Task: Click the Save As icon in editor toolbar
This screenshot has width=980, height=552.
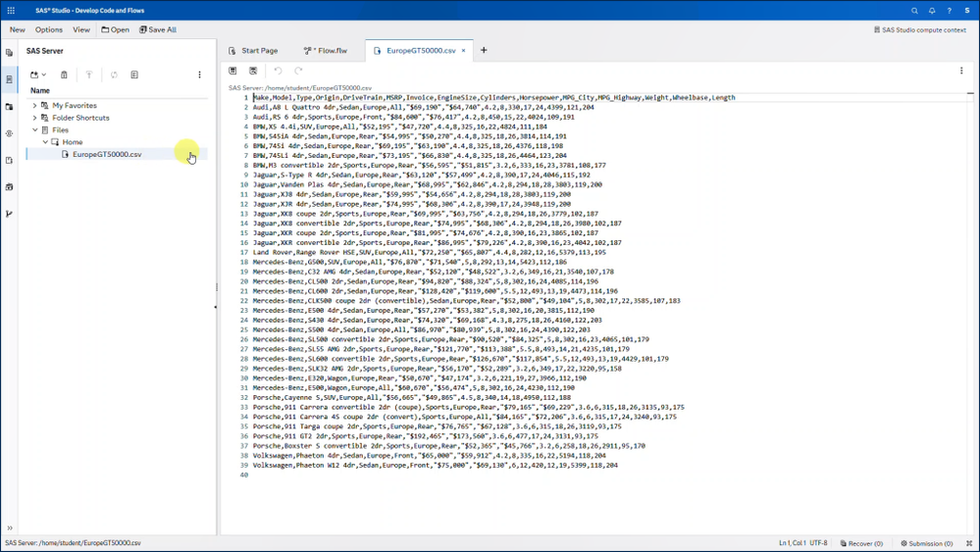Action: [253, 71]
